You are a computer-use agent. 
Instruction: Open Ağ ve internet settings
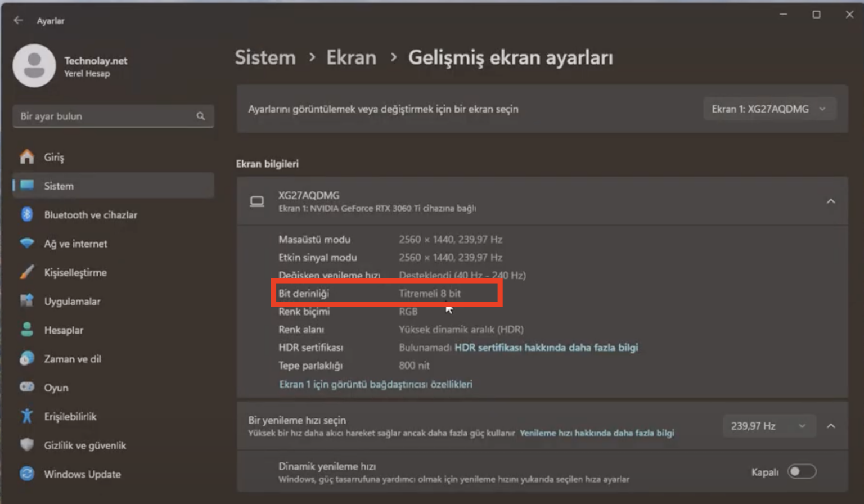27,244
